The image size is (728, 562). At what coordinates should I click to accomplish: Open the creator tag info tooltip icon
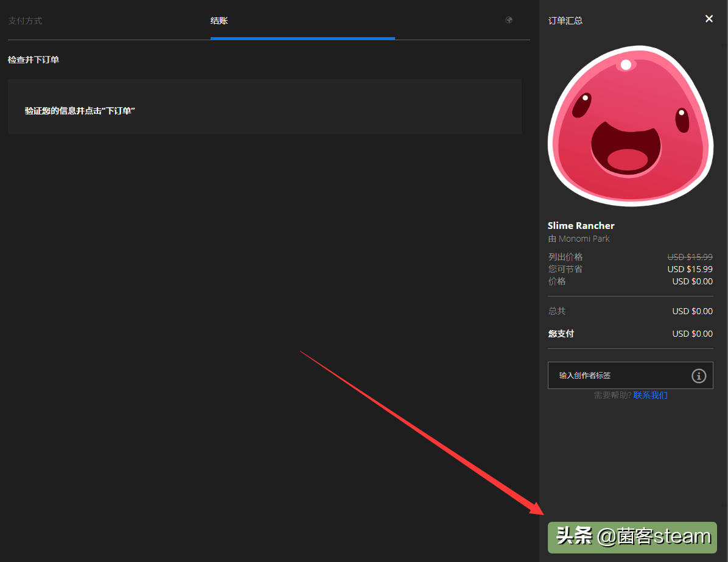click(699, 376)
